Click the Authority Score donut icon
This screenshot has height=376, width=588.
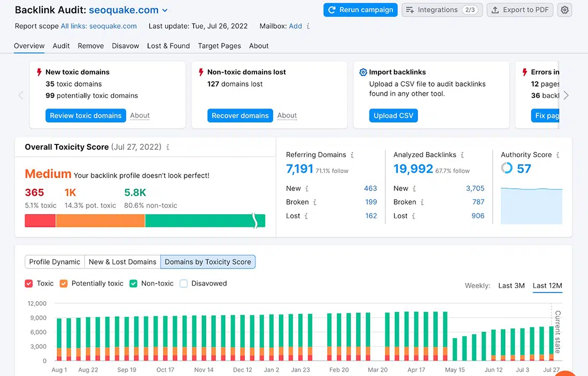(x=507, y=168)
